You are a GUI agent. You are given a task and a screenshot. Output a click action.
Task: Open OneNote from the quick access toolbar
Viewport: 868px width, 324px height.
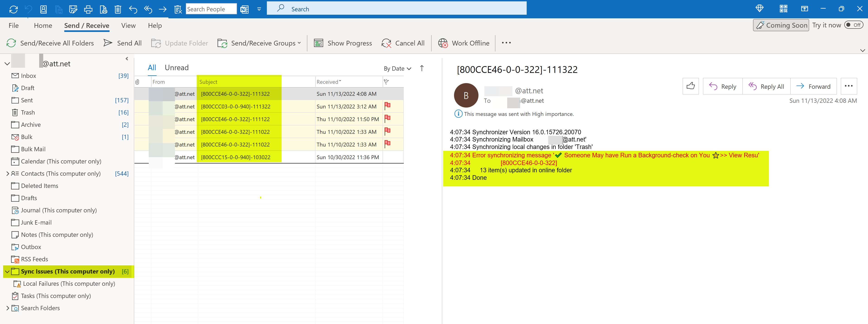pyautogui.click(x=245, y=9)
